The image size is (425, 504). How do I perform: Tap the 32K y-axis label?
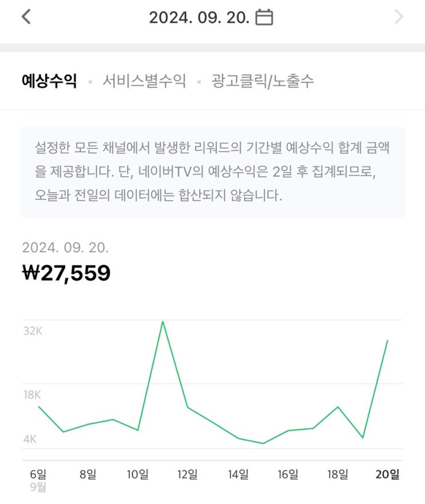click(33, 331)
